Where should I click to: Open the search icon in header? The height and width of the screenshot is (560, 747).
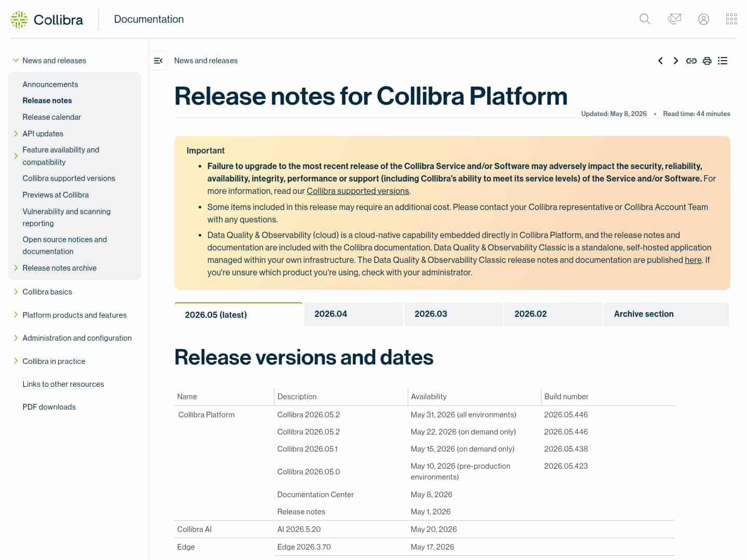[645, 19]
